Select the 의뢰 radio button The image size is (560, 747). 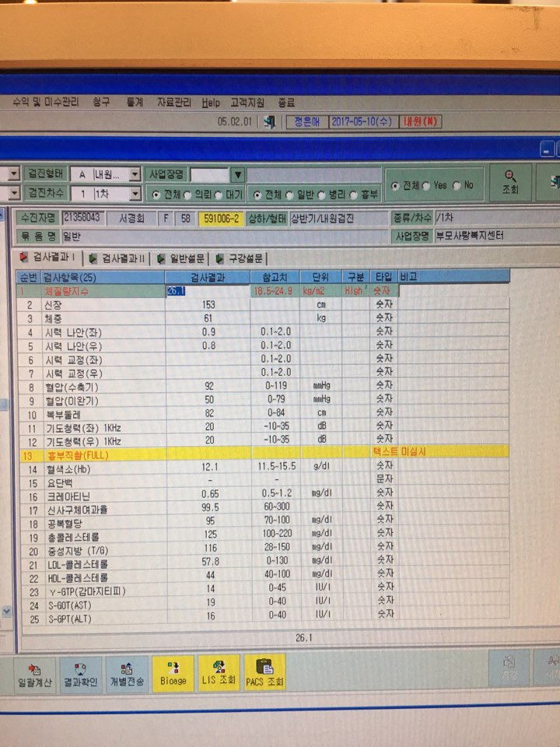pyautogui.click(x=187, y=195)
